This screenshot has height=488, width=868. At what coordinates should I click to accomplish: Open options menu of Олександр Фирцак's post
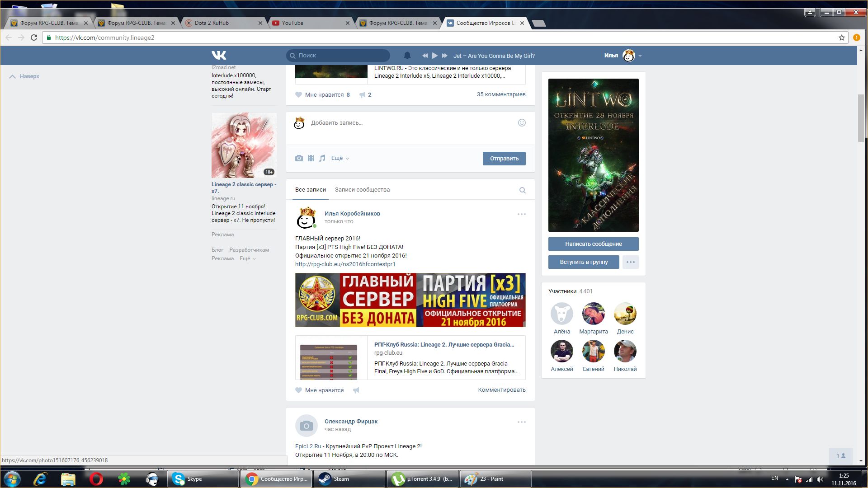[x=521, y=422]
